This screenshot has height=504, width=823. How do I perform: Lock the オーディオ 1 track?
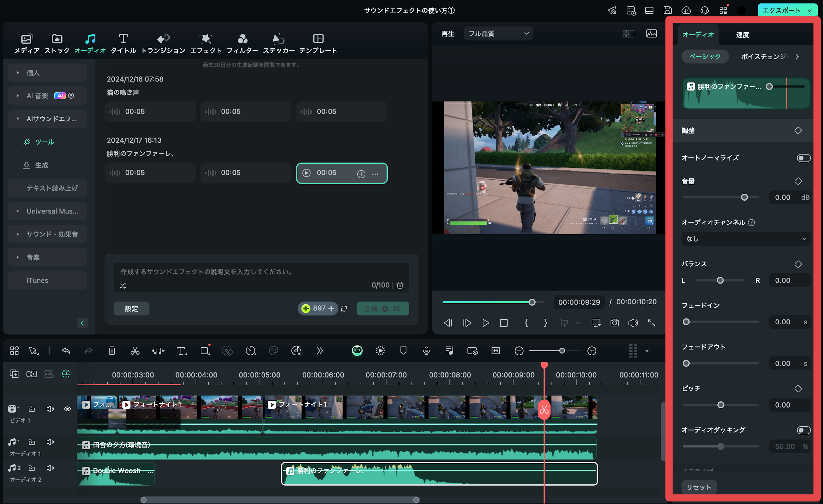(31, 442)
